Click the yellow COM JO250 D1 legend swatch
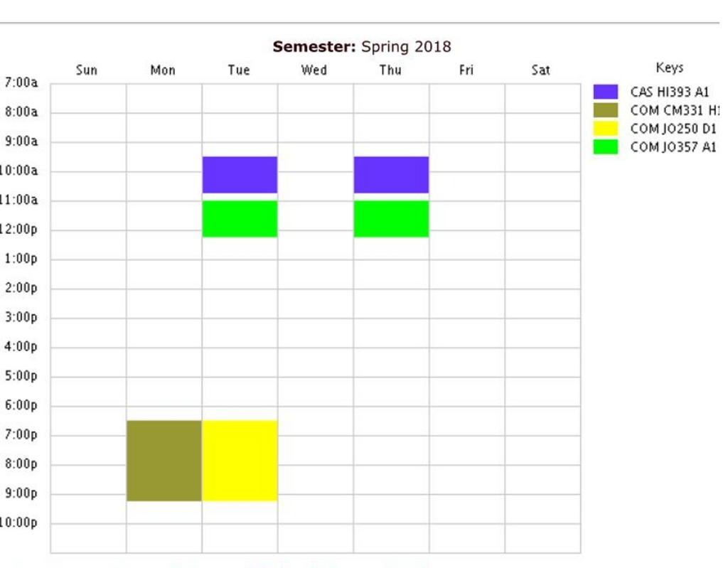This screenshot has height=568, width=728. click(606, 129)
